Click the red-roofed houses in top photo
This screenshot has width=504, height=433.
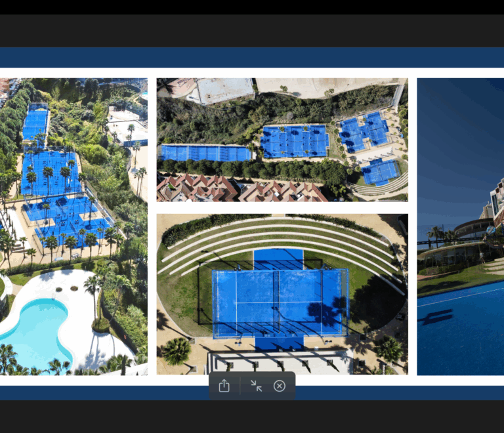(x=241, y=188)
